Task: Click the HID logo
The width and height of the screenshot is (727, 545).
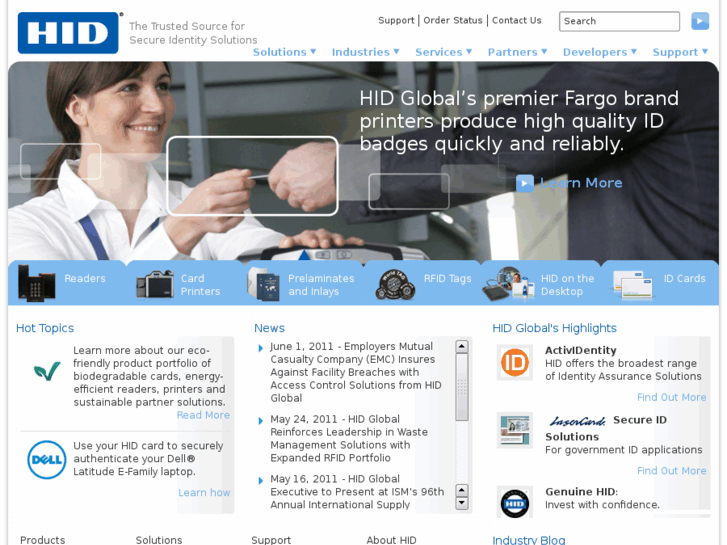Action: click(68, 33)
